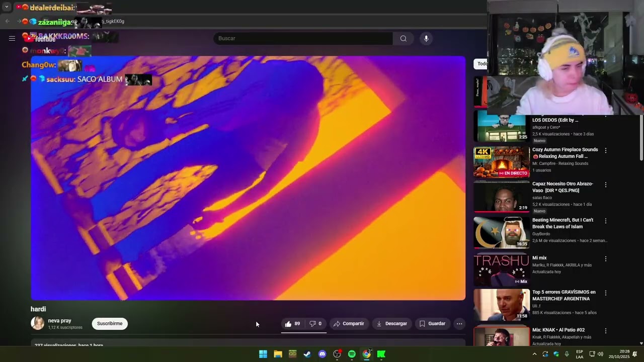Click the search magnifier button
Image resolution: width=644 pixels, height=362 pixels.
click(x=404, y=39)
